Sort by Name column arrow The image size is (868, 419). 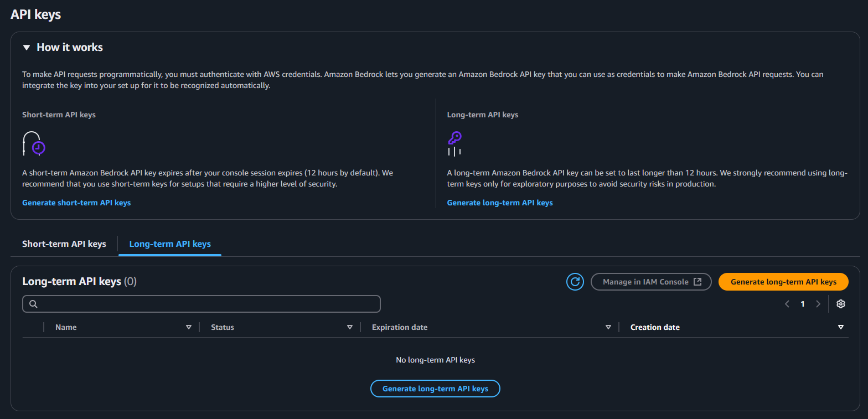189,327
